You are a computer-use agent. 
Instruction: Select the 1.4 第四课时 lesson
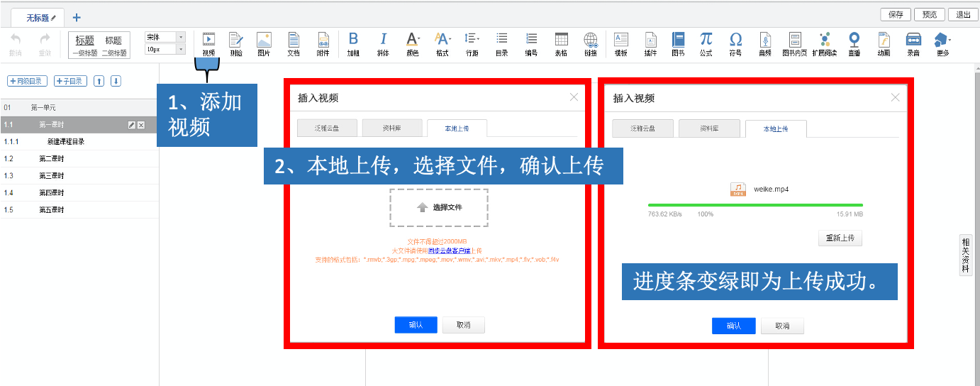tap(79, 192)
